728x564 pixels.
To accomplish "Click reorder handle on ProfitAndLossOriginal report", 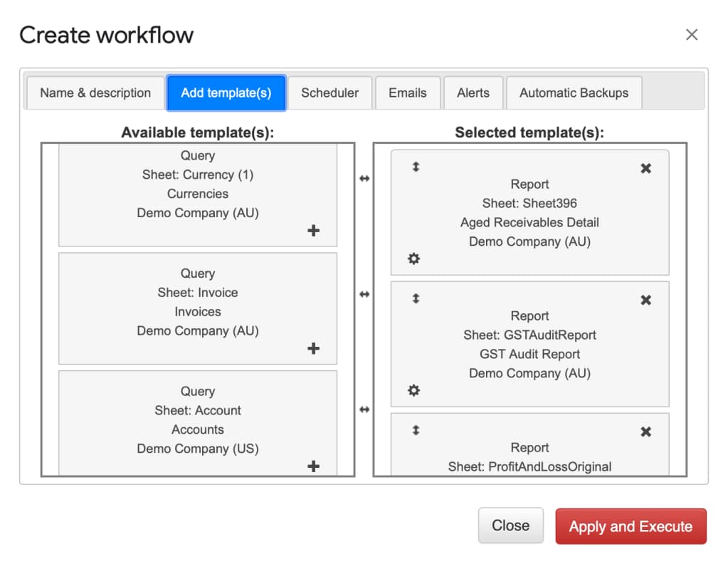I will point(416,431).
